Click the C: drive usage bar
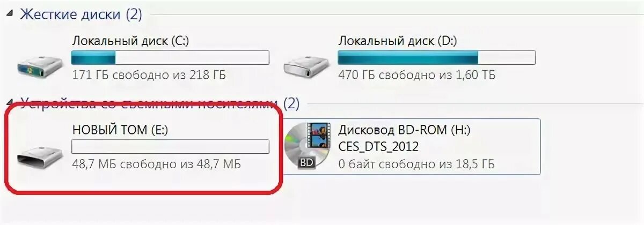The height and width of the screenshot is (225, 644). pos(170,57)
